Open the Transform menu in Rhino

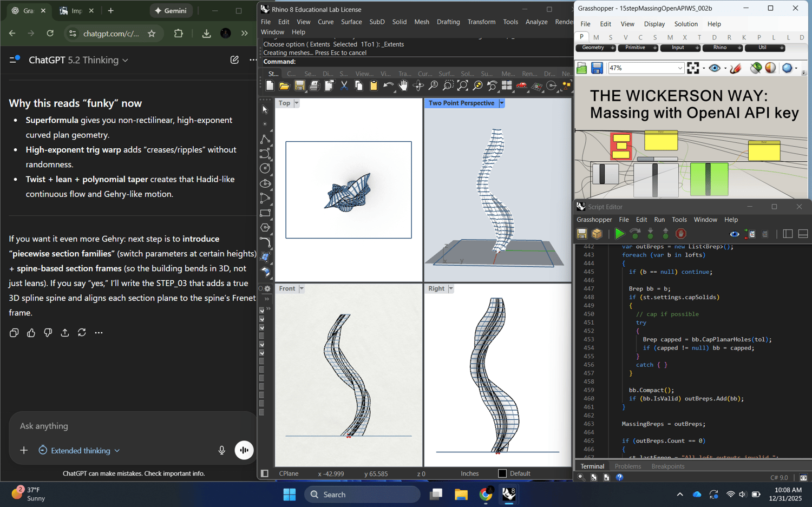click(481, 22)
